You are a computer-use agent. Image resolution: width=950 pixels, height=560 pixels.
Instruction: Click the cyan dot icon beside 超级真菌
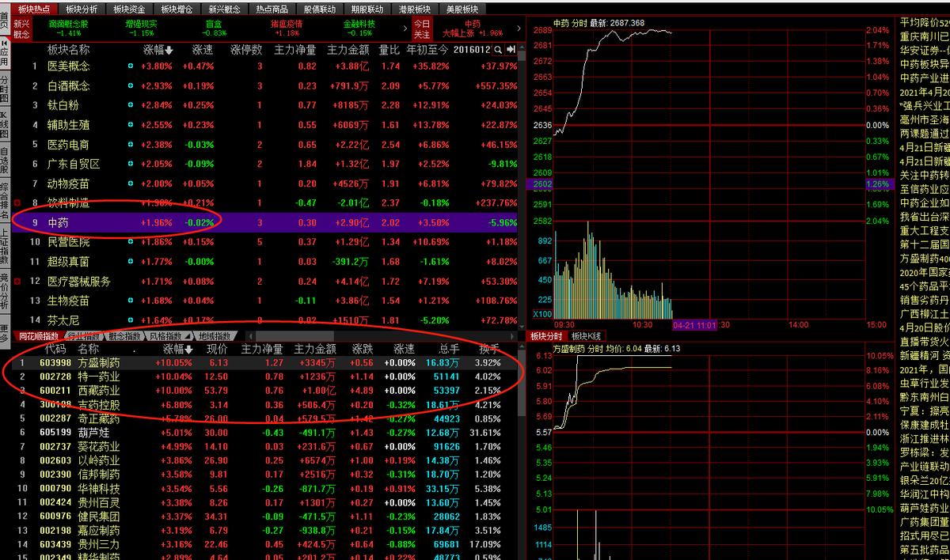point(131,262)
